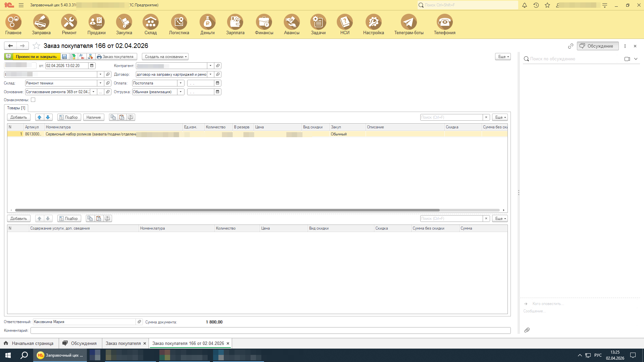This screenshot has height=362, width=644.
Task: Move the row down with blue arrow
Action: pyautogui.click(x=48, y=117)
